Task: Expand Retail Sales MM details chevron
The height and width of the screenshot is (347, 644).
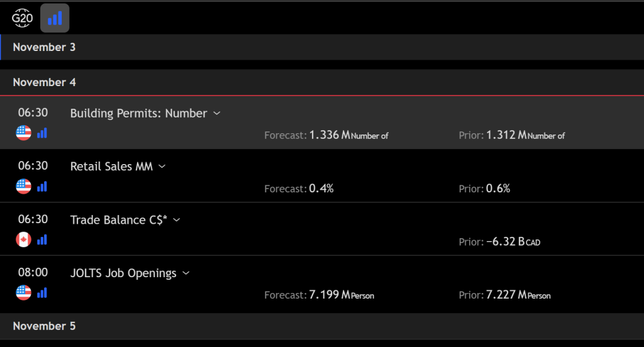Action: 162,167
